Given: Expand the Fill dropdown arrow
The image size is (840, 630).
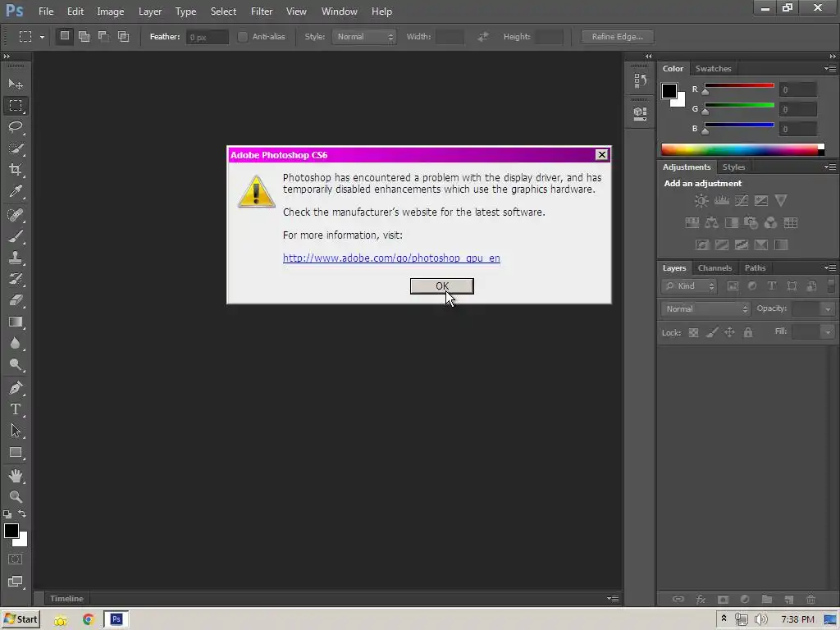Looking at the screenshot, I should click(828, 332).
